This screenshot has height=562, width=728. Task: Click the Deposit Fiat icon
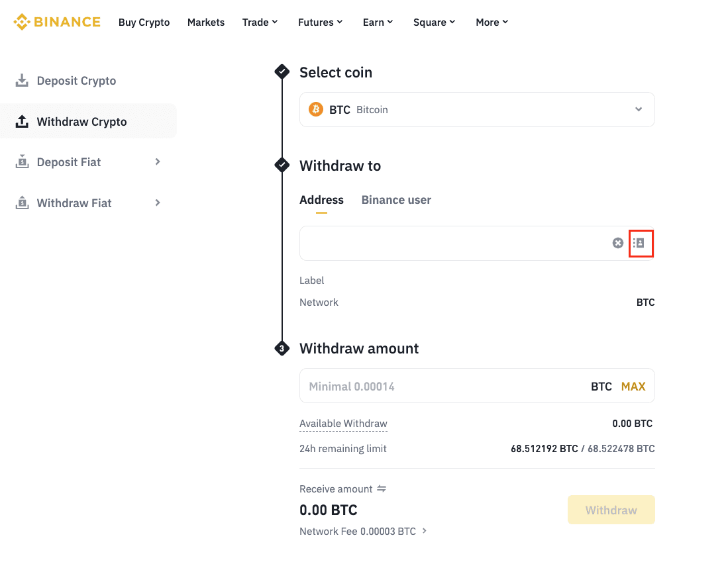(x=22, y=162)
